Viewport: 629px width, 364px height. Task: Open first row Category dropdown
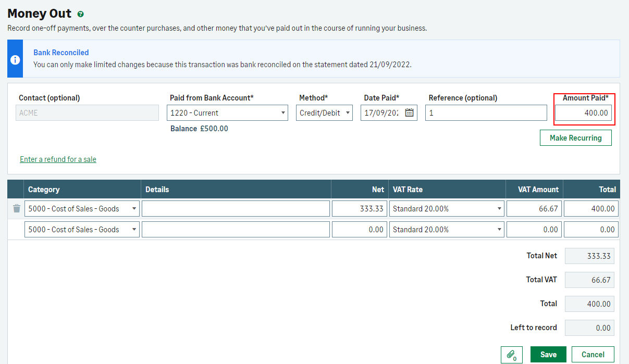pos(82,209)
